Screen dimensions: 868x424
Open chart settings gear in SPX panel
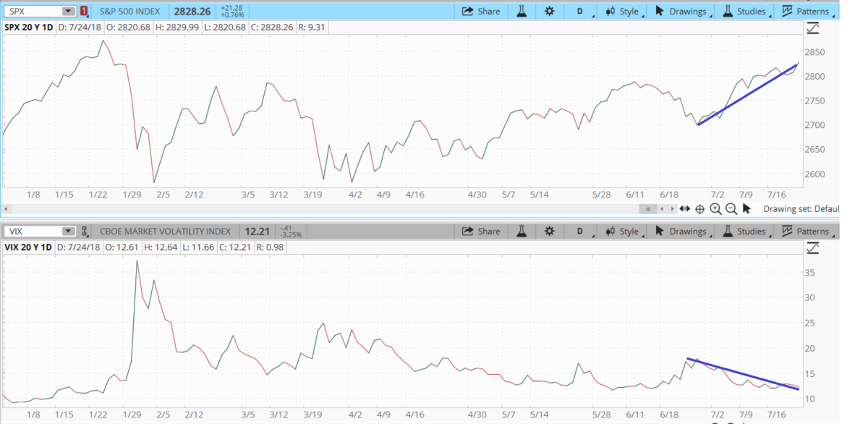pyautogui.click(x=550, y=11)
